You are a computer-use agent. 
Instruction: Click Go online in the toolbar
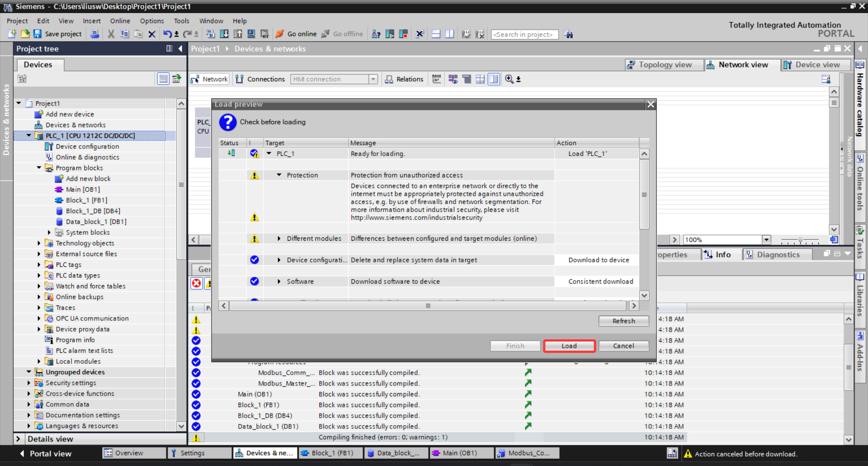pos(296,34)
